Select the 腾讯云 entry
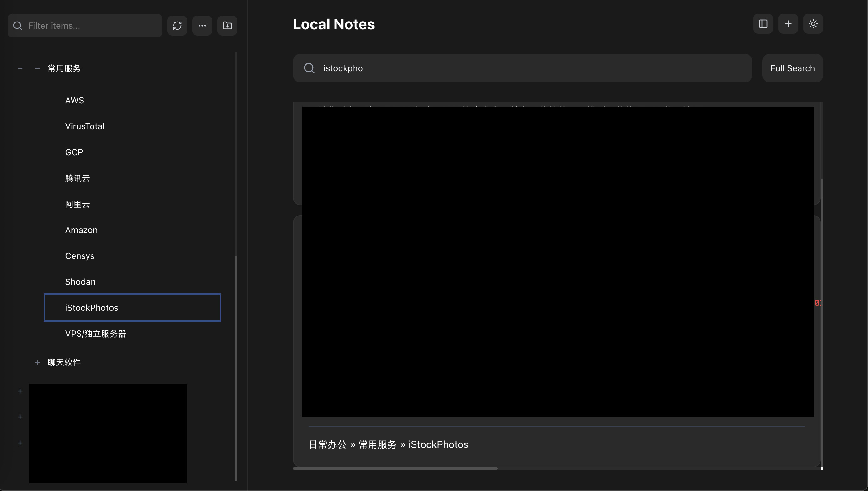Viewport: 868px width, 491px height. tap(77, 178)
